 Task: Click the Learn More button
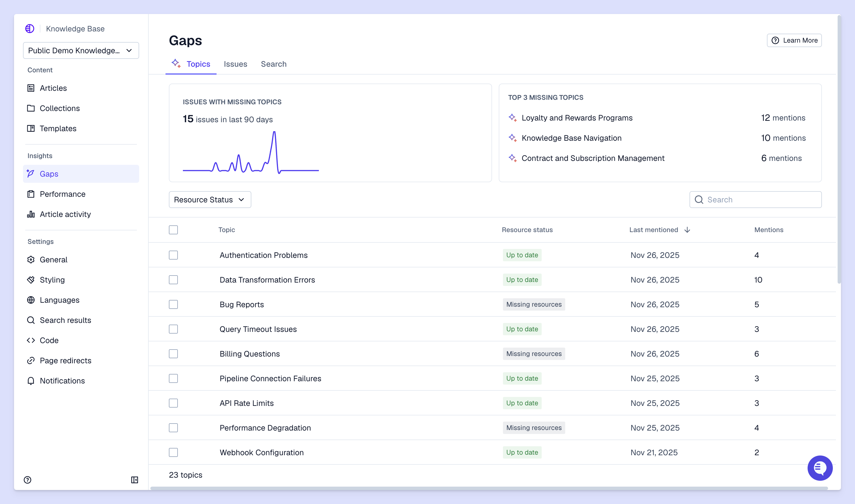coord(794,40)
